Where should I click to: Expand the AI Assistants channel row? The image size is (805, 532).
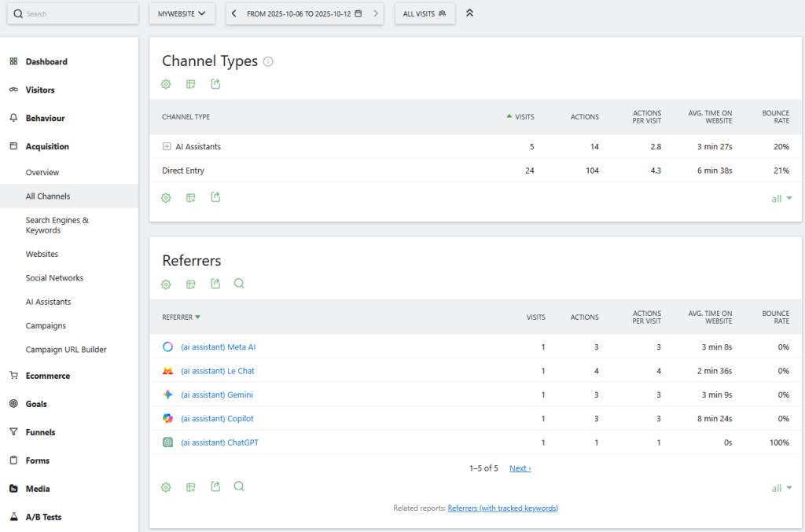(167, 146)
